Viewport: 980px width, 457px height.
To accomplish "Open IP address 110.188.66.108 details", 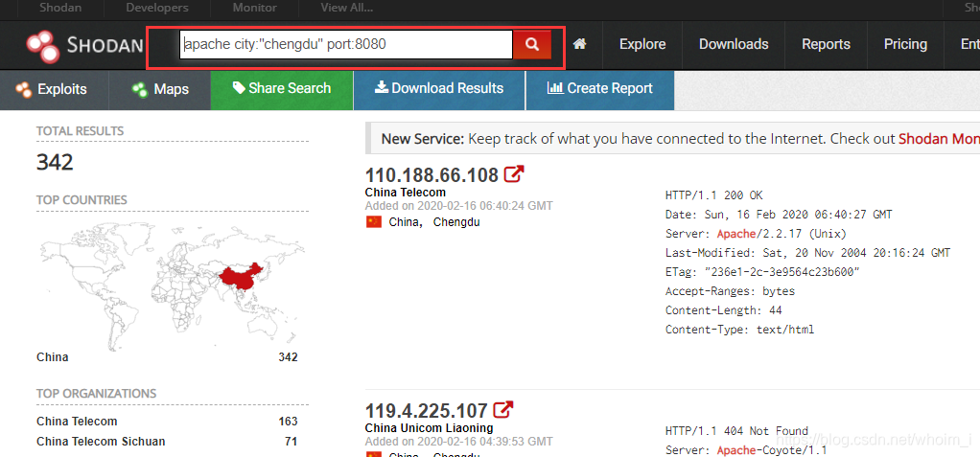I will (x=432, y=174).
